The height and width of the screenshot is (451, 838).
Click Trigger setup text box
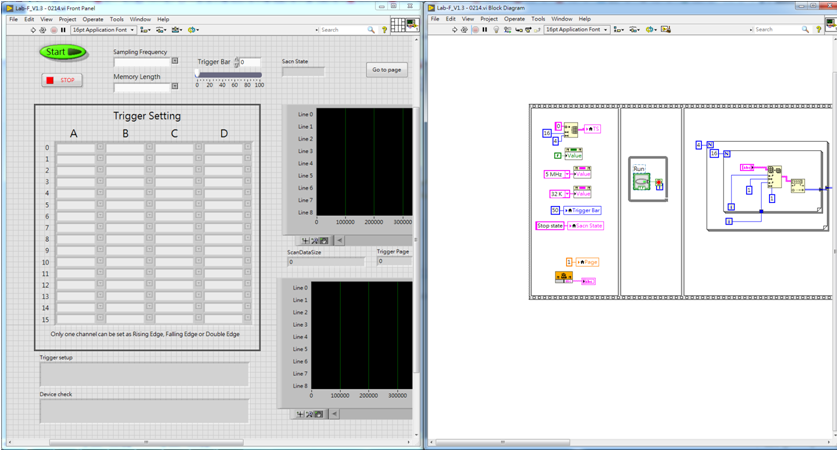[x=144, y=374]
